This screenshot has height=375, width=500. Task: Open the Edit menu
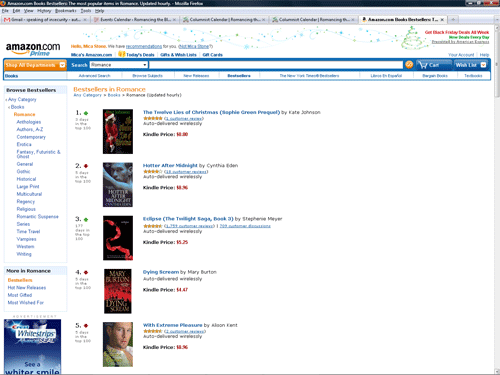[16, 11]
